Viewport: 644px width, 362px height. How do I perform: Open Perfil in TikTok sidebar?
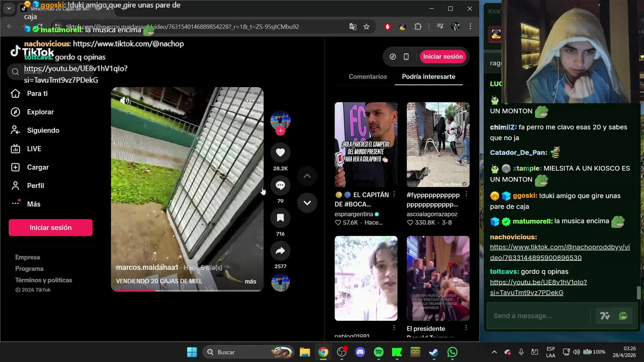(35, 186)
